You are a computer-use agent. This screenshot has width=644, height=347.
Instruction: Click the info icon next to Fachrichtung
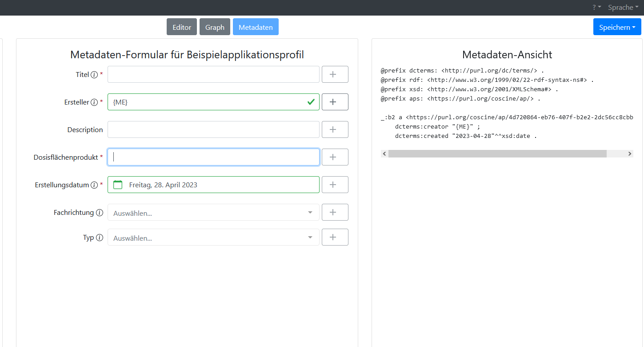point(100,213)
